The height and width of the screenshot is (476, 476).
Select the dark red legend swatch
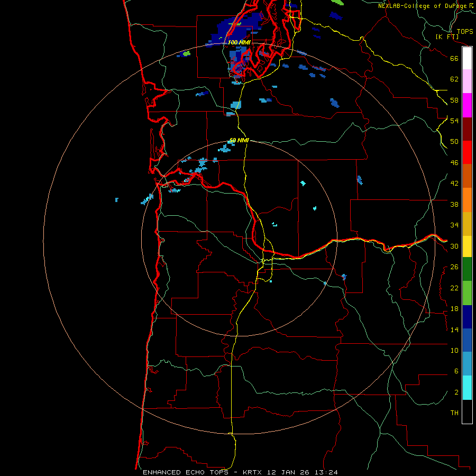[467, 129]
